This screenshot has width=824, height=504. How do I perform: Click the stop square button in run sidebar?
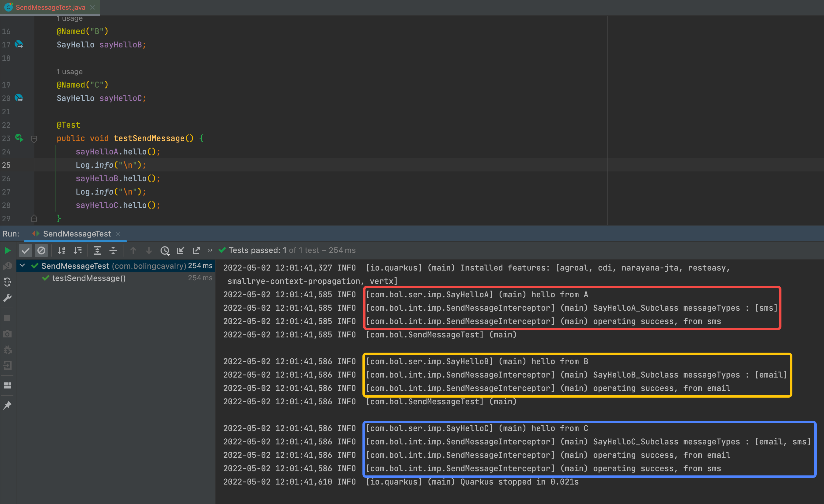tap(7, 318)
